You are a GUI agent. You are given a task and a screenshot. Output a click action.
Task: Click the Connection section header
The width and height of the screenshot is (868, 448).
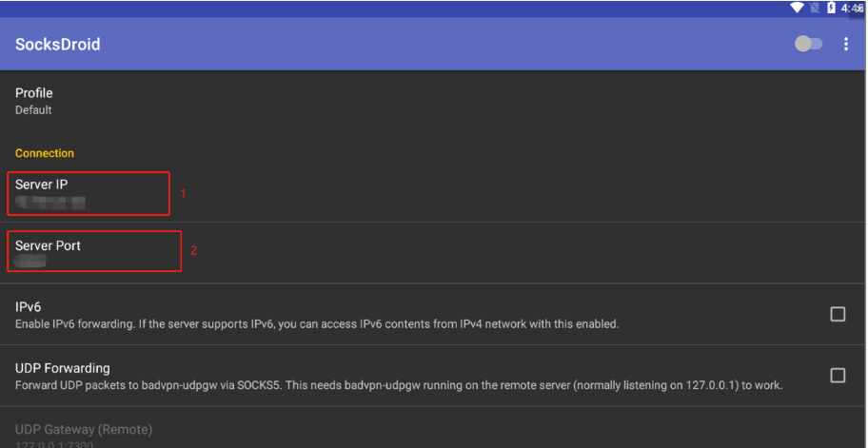point(45,153)
